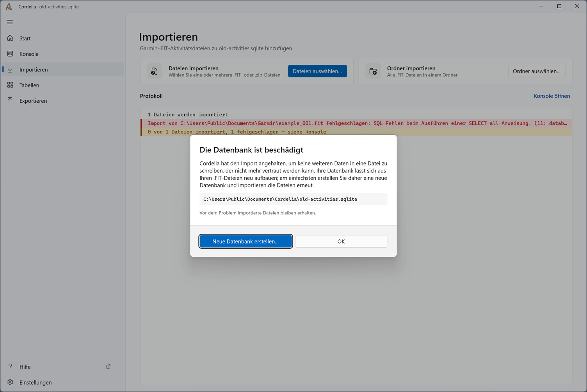The height and width of the screenshot is (392, 587).
Task: Click the Konsole terminal icon
Action: coord(10,54)
